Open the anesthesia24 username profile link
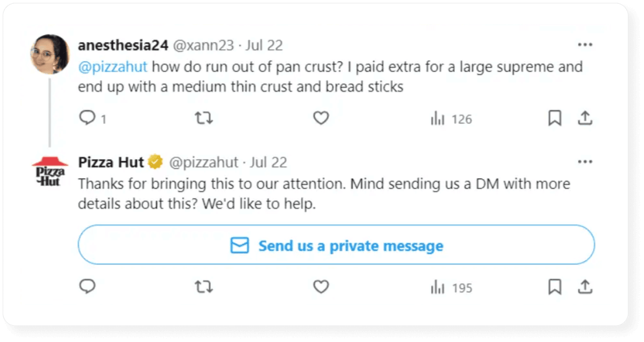The height and width of the screenshot is (342, 644). pos(123,45)
